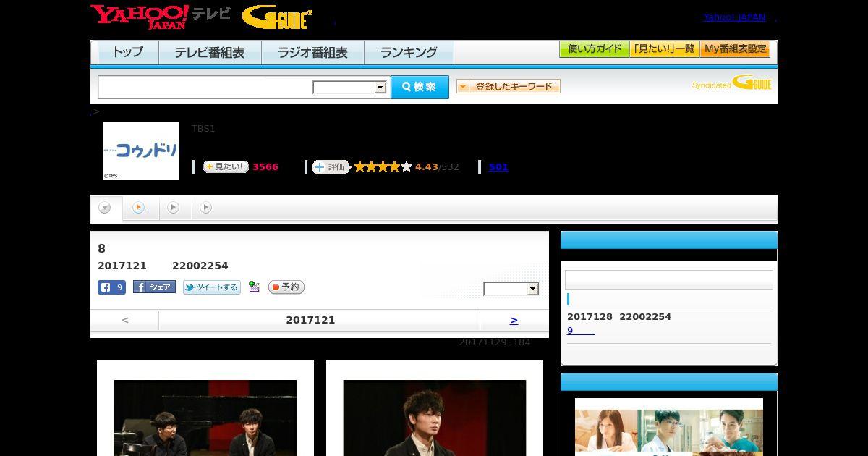Click the add-to-calendar icon
Viewport: 868px width, 456px height.
254,287
